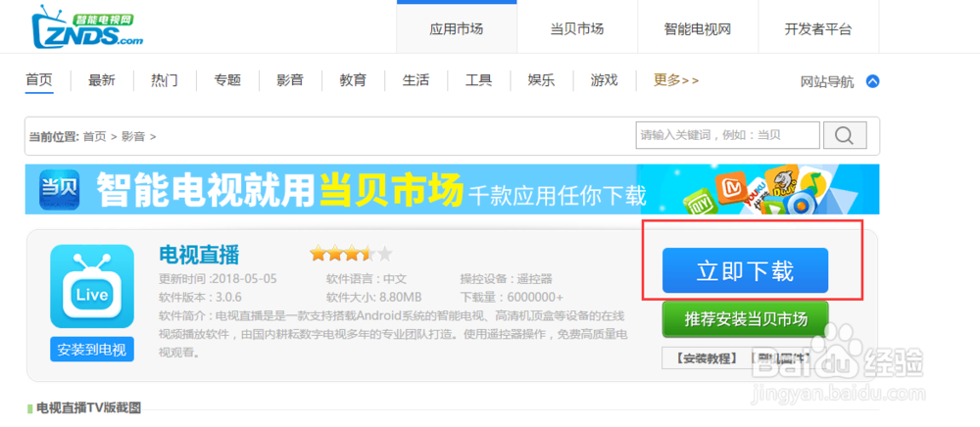Click the 推荐安装当贝市场 green button

pyautogui.click(x=745, y=319)
